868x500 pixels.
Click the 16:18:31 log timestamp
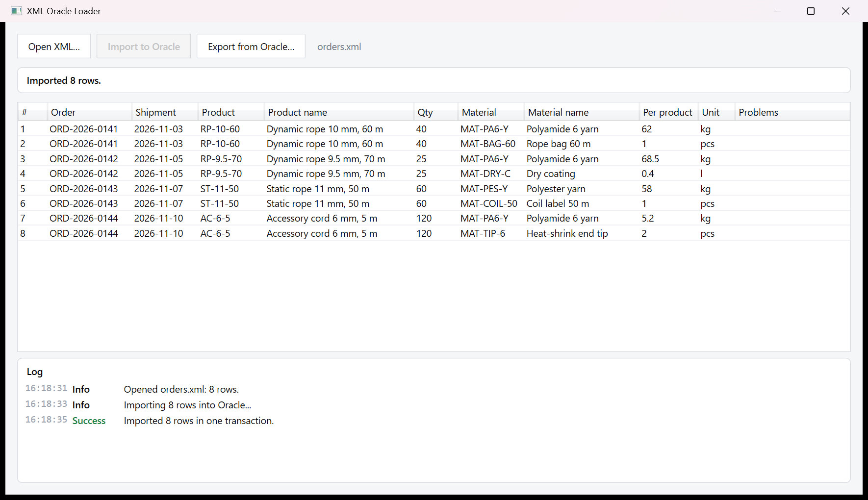(46, 388)
